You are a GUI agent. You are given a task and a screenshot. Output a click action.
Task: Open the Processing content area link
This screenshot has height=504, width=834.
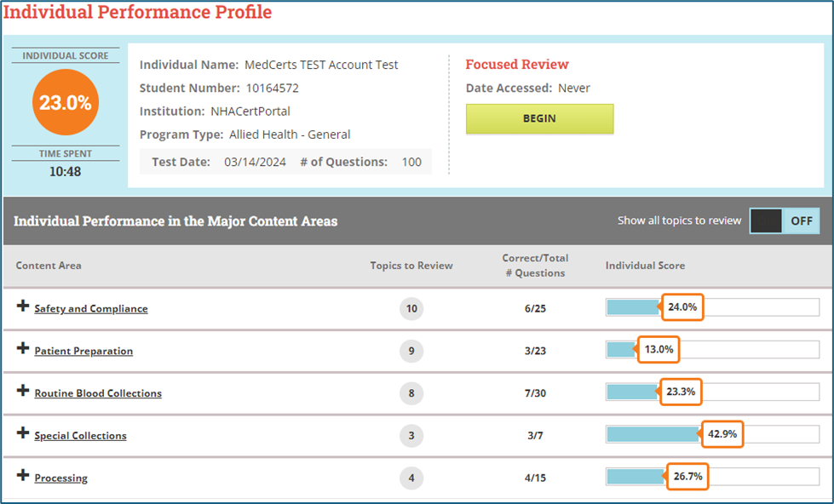click(60, 478)
